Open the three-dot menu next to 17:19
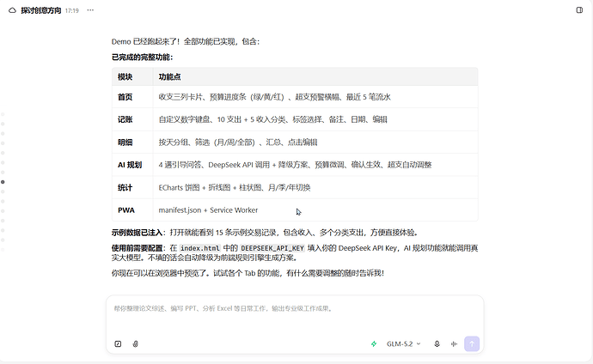The image size is (593, 364). 90,10
